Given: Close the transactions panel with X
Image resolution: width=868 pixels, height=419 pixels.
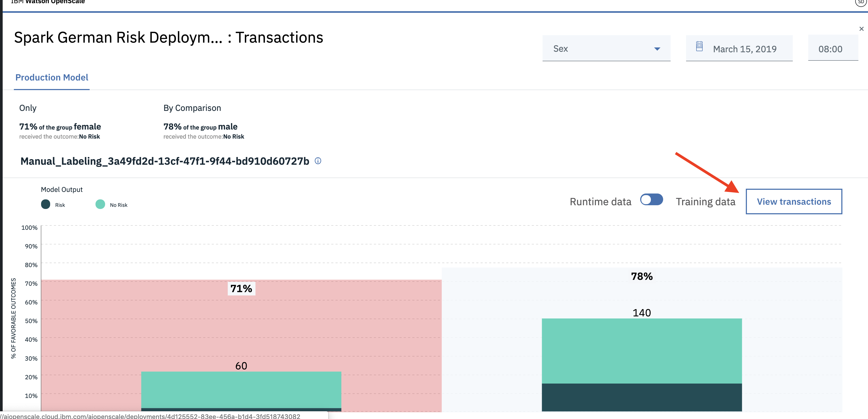Looking at the screenshot, I should click(861, 29).
